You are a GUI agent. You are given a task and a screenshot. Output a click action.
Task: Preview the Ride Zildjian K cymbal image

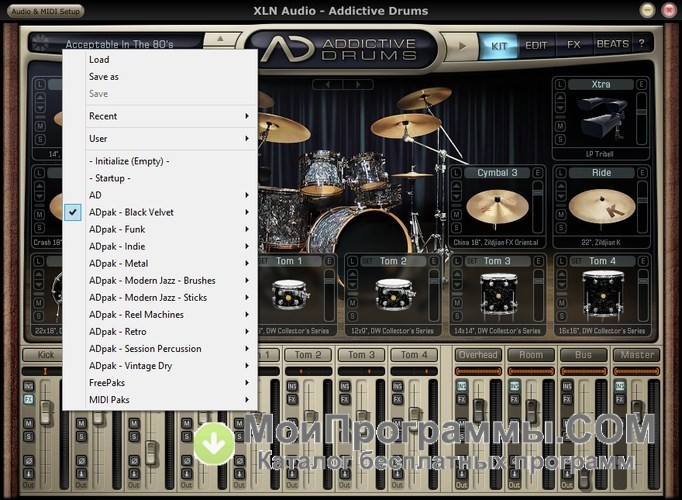pos(602,207)
